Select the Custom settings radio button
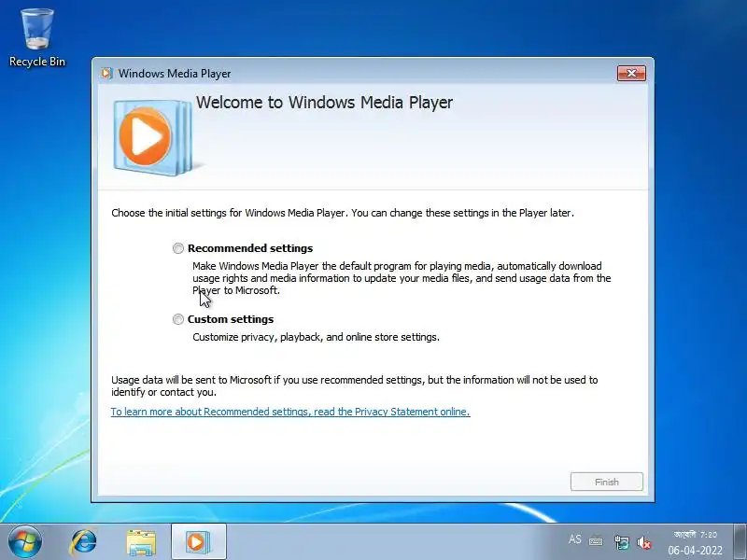This screenshot has height=560, width=747. coord(178,319)
